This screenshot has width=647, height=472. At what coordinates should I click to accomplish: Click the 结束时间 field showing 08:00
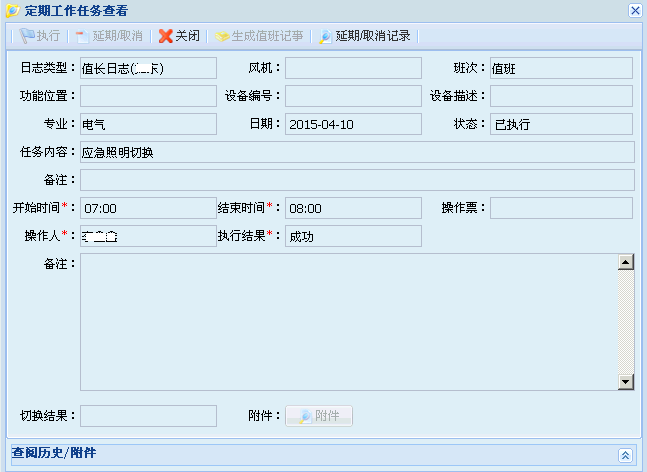(x=352, y=208)
